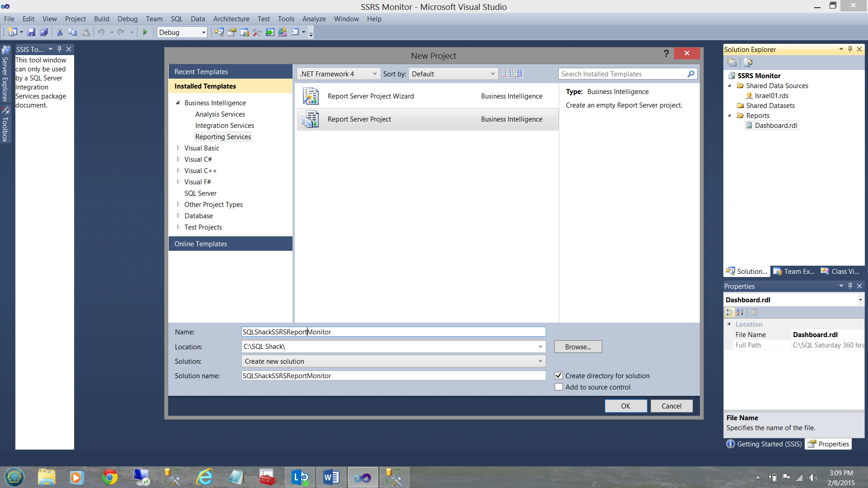Image resolution: width=868 pixels, height=488 pixels.
Task: Switch templates view to small icons
Action: click(507, 74)
